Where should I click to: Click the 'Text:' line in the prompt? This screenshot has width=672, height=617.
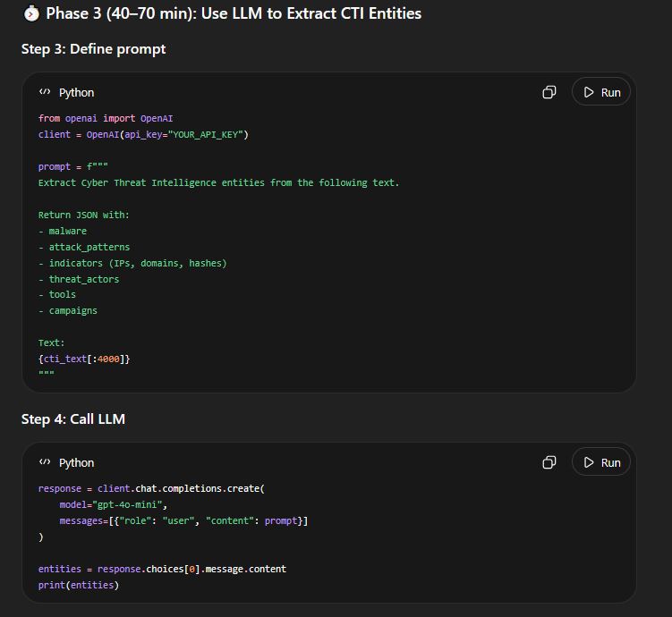(x=51, y=343)
